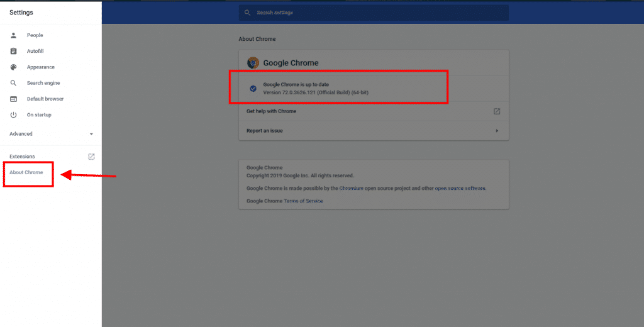Expand the Advanced section arrow

[91, 134]
